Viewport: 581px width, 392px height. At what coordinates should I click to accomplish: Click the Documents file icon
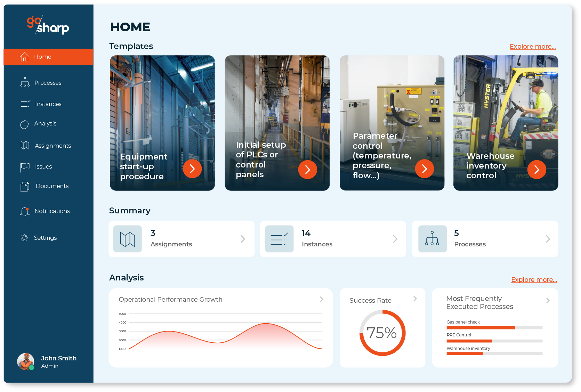coord(25,187)
